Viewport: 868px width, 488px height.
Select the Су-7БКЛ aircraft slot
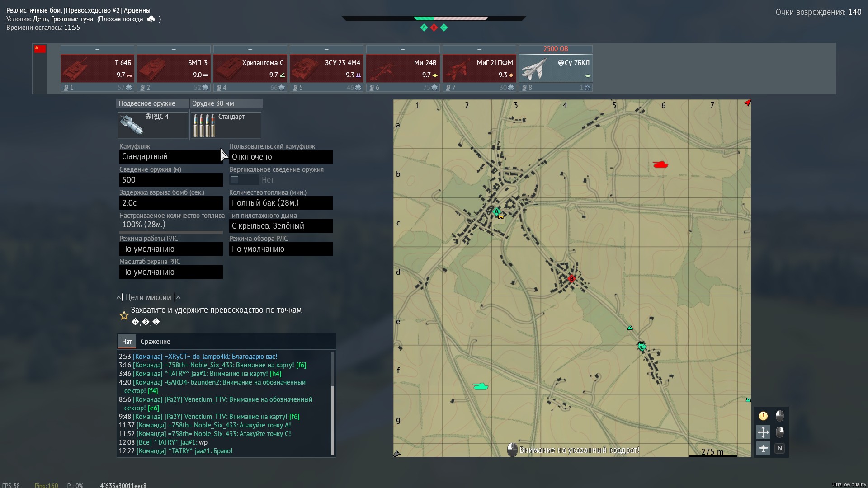pyautogui.click(x=556, y=68)
